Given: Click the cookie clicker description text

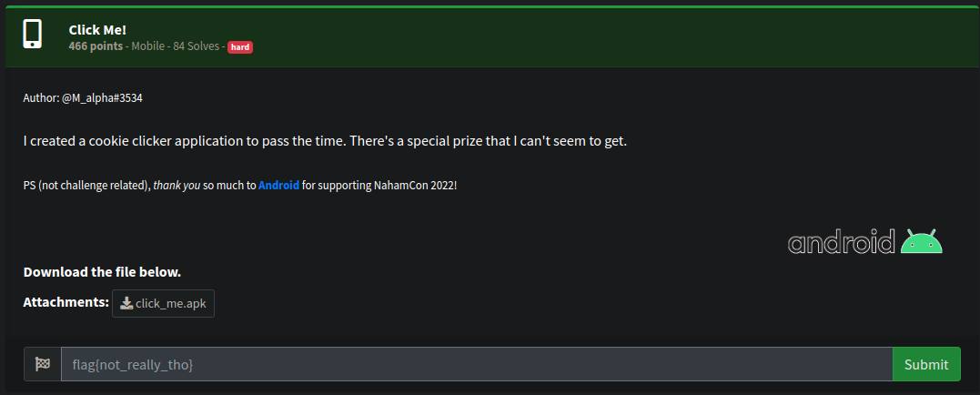Looking at the screenshot, I should coord(325,141).
